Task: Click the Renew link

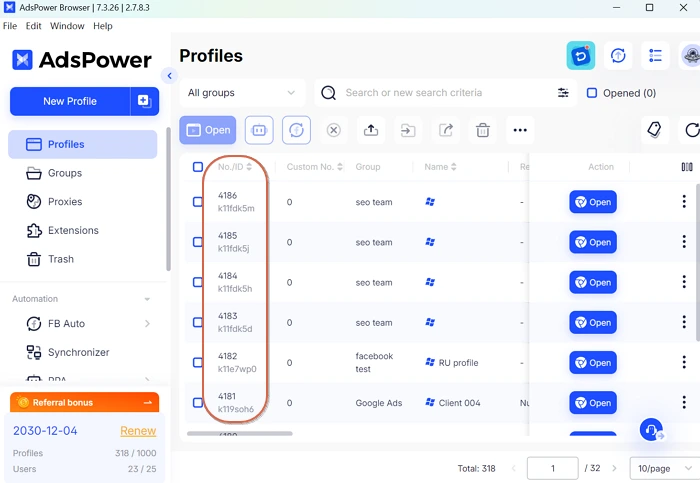Action: [138, 431]
